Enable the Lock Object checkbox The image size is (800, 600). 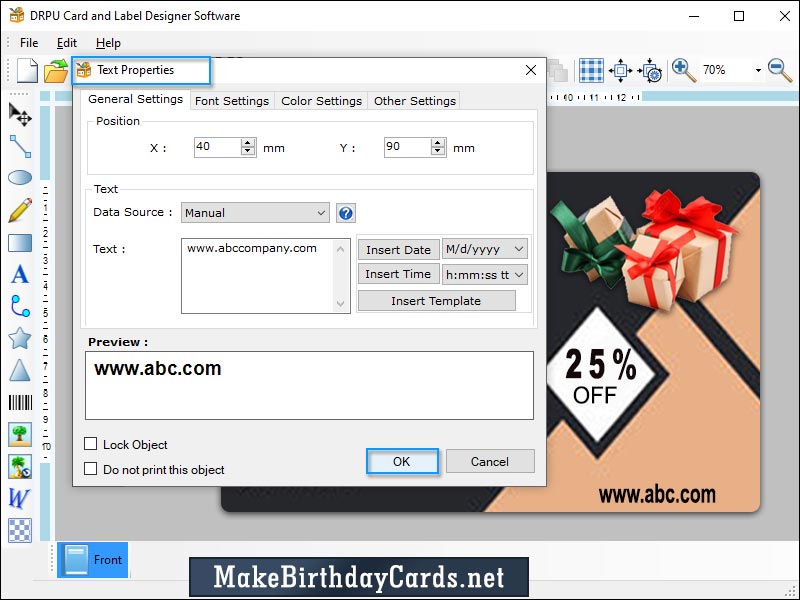[91, 444]
